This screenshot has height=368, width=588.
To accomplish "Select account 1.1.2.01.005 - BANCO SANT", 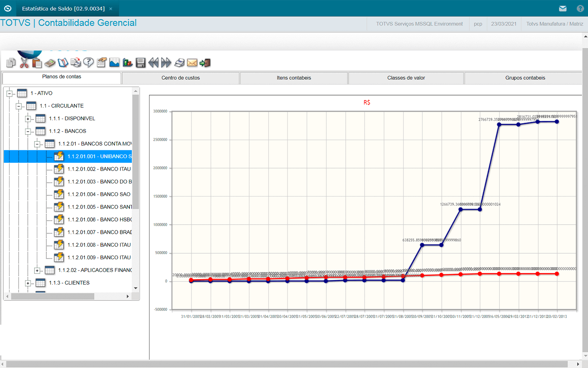I will pos(99,207).
